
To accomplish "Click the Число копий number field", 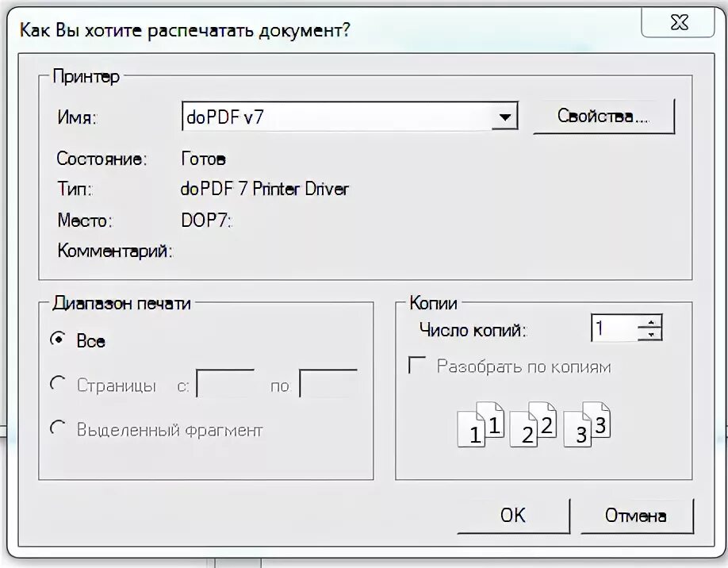I will point(615,328).
